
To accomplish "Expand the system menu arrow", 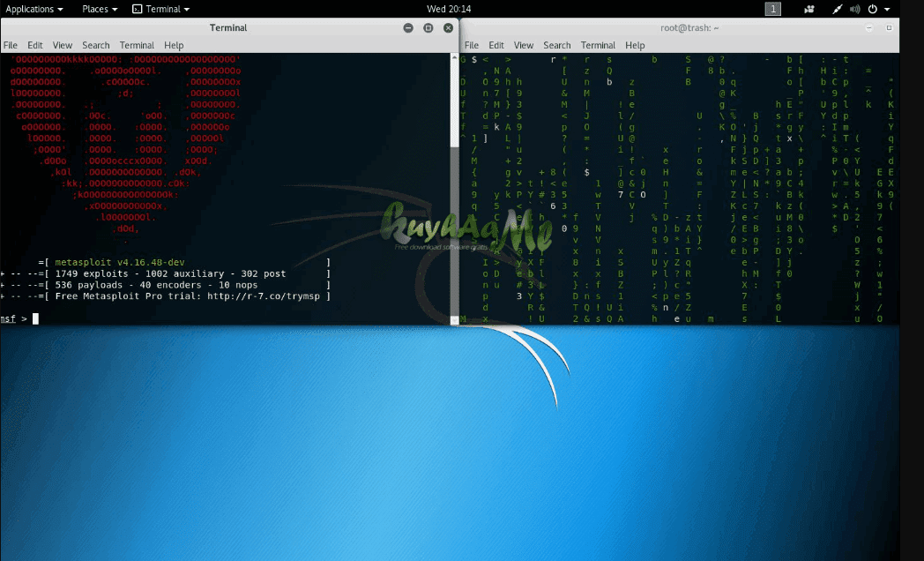I will click(x=887, y=10).
